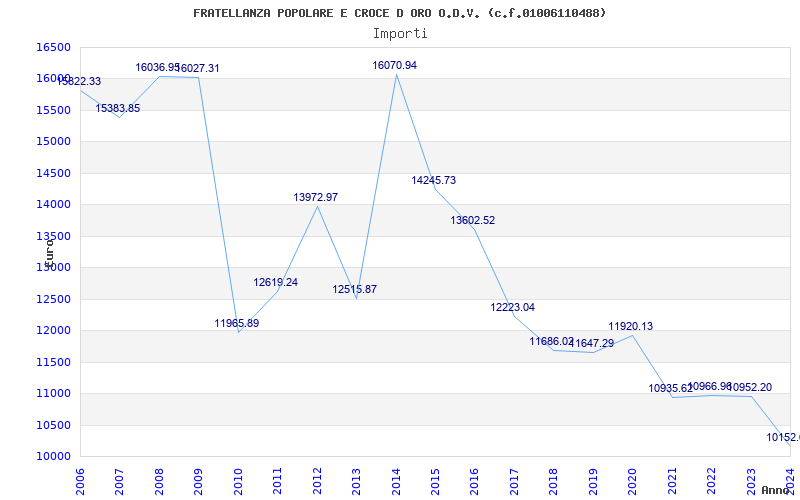
Task: Select the 12500 y-axis tick label
Action: [53, 299]
